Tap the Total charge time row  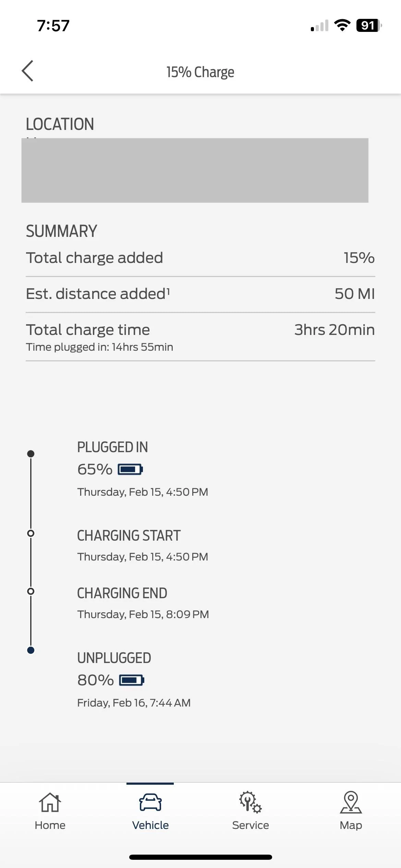click(x=200, y=336)
